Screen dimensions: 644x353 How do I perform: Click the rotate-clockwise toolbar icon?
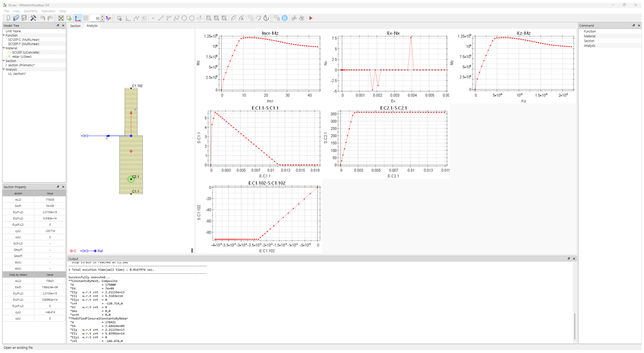pos(266,18)
